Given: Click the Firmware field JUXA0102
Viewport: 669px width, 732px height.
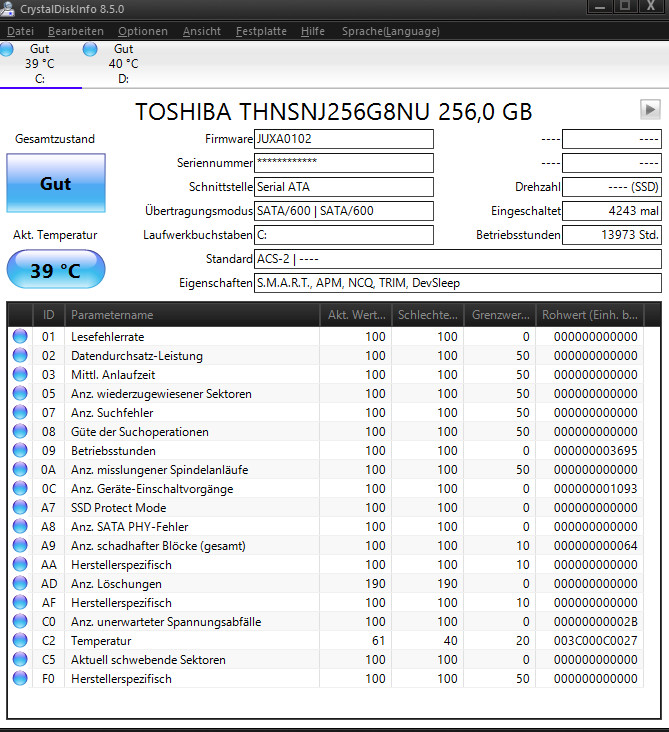Looking at the screenshot, I should coord(344,139).
